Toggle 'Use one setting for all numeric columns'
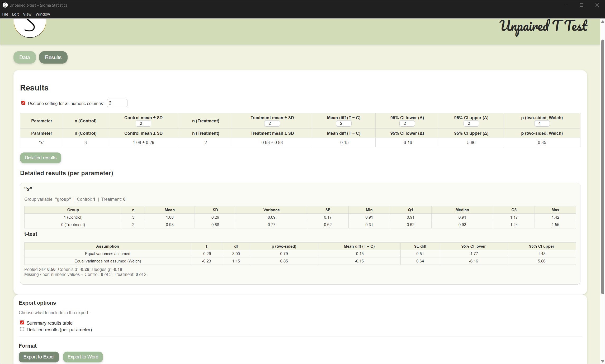The image size is (605, 364). click(23, 103)
